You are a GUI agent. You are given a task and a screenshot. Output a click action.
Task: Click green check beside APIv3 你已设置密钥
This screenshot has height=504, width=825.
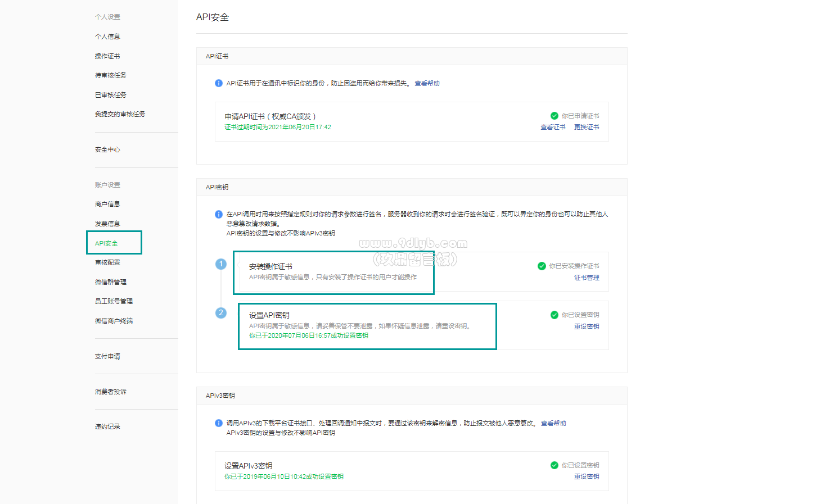(x=554, y=465)
